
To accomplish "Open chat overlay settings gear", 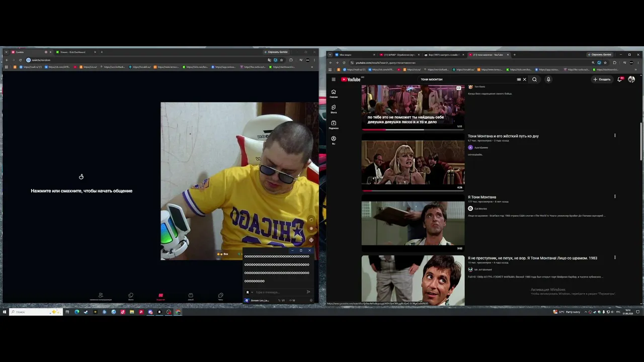I will pos(311,301).
